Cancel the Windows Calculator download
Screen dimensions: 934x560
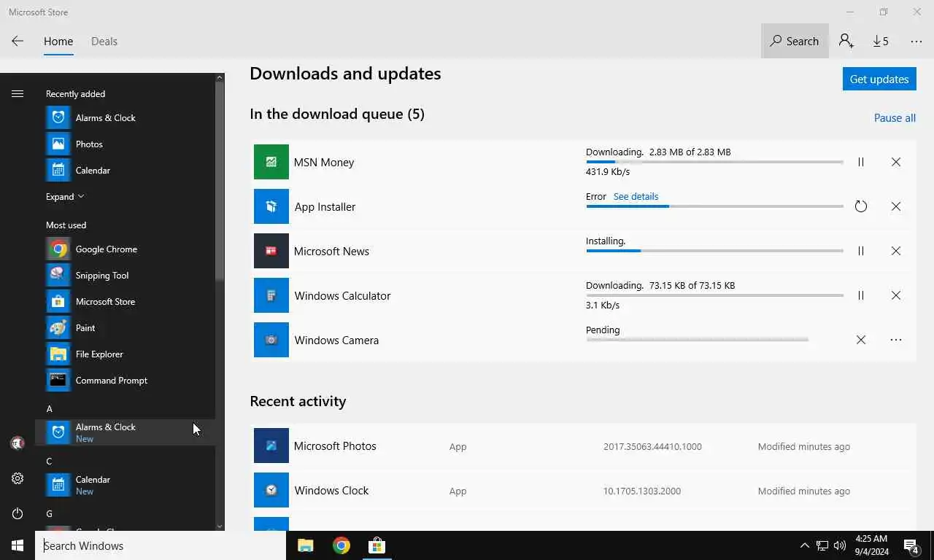coord(896,295)
